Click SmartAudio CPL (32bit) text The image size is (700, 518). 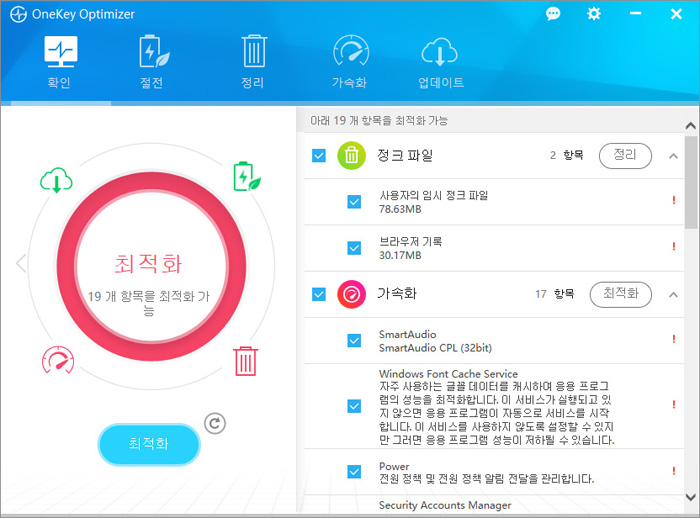point(435,348)
